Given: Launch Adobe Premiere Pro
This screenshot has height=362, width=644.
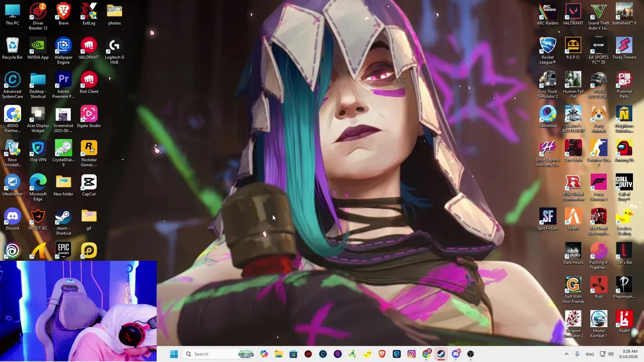Looking at the screenshot, I should click(x=63, y=85).
